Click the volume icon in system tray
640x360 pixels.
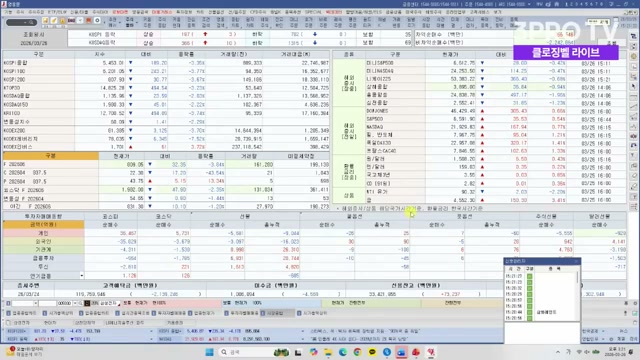(x=587, y=352)
